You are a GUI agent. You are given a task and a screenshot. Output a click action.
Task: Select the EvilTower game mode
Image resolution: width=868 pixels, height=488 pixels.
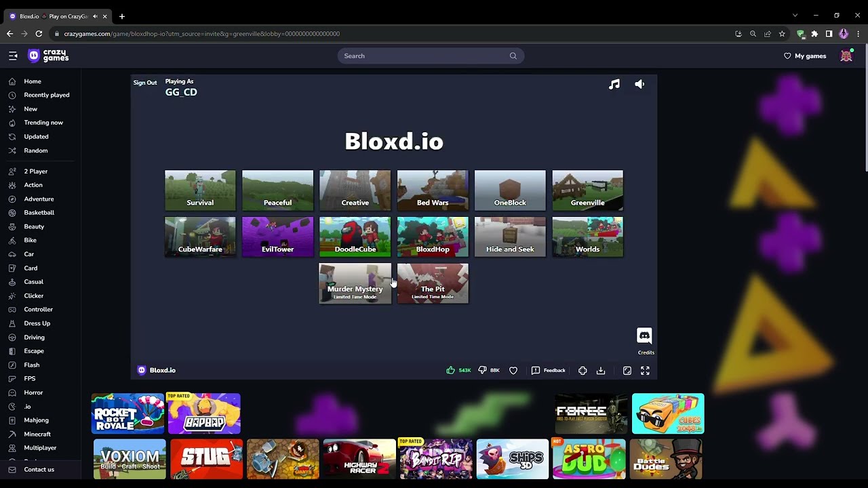point(277,237)
